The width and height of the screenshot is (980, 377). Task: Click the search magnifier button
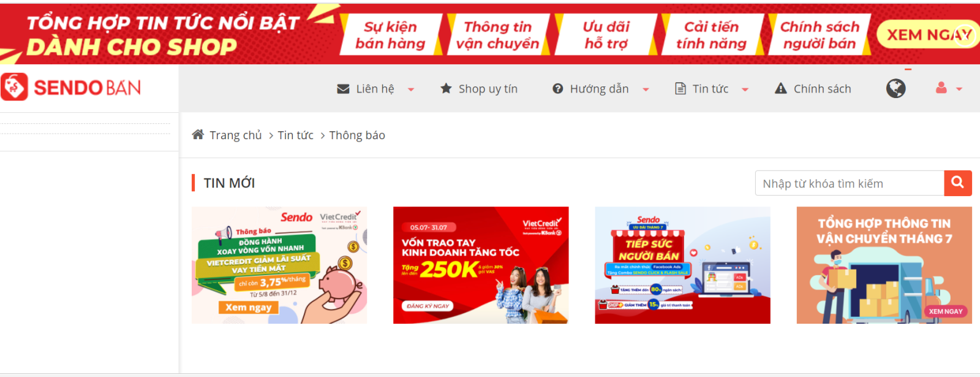[x=958, y=183]
